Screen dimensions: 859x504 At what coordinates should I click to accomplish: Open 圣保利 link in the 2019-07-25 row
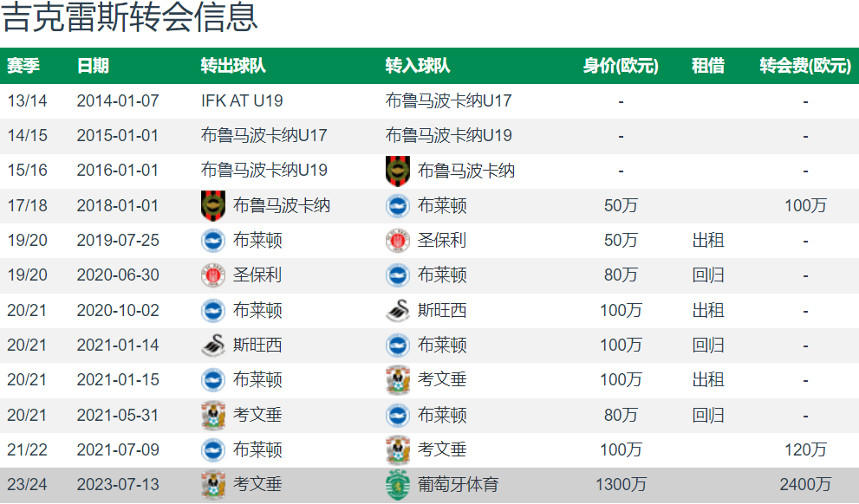pos(442,240)
